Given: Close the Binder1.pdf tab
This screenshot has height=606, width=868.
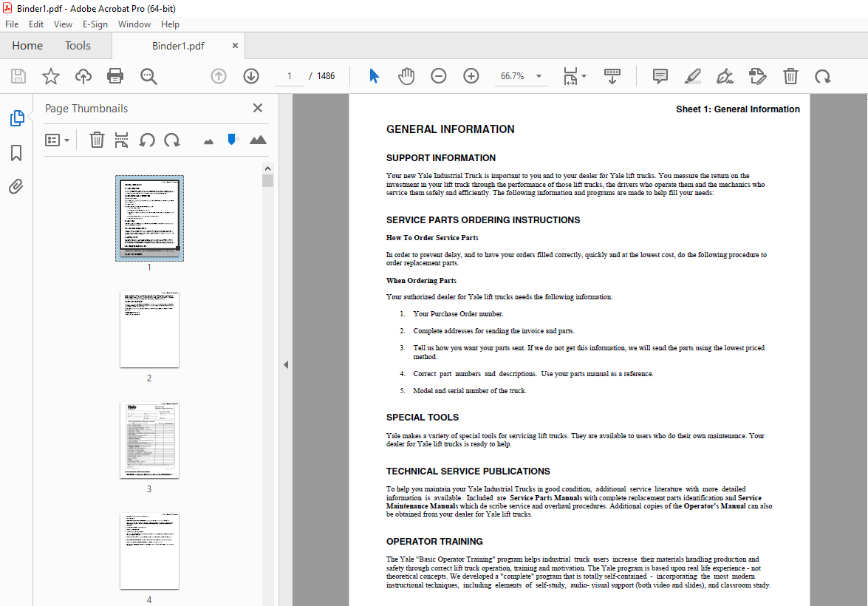Looking at the screenshot, I should pos(235,45).
